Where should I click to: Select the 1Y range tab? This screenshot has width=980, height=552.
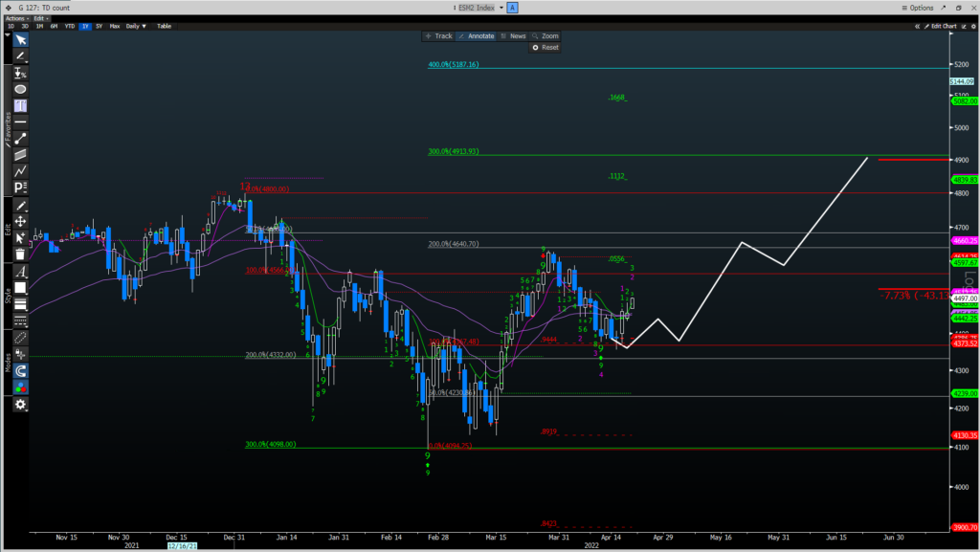[x=85, y=26]
